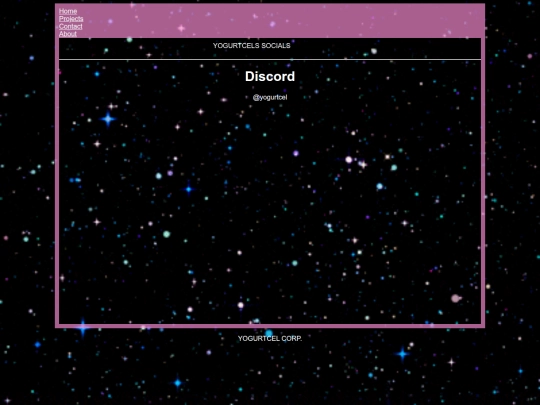Click the YOGURTCELS SOCIALS header text
Screen dimensions: 540x405
[x=252, y=45]
